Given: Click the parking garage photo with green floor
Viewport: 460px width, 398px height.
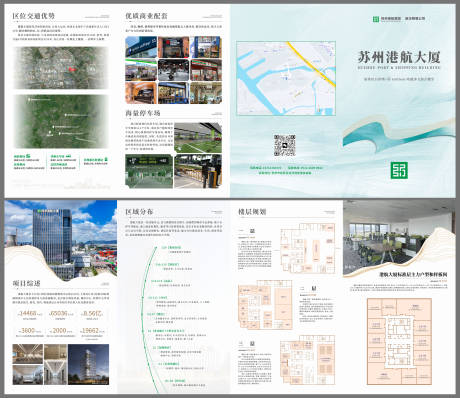Looking at the screenshot, I should pyautogui.click(x=198, y=138).
